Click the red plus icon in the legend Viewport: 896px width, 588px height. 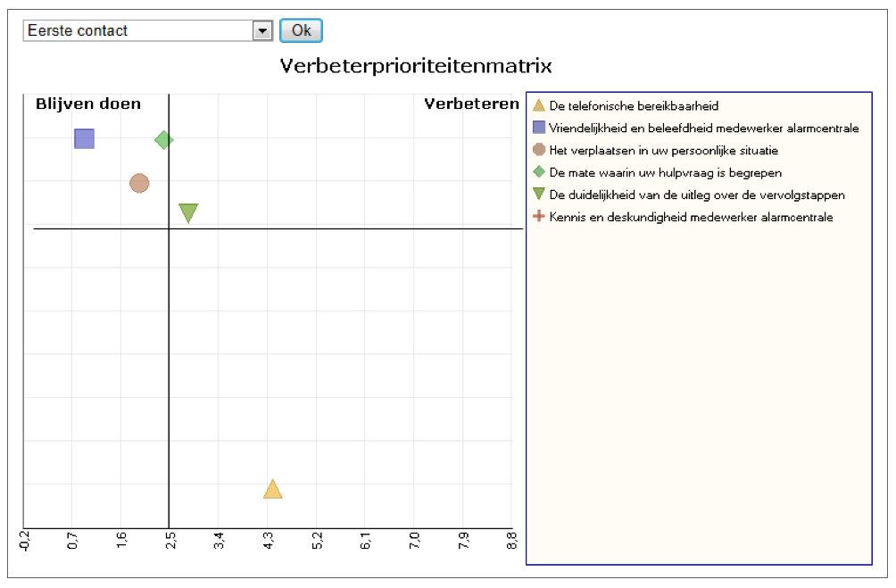click(538, 217)
